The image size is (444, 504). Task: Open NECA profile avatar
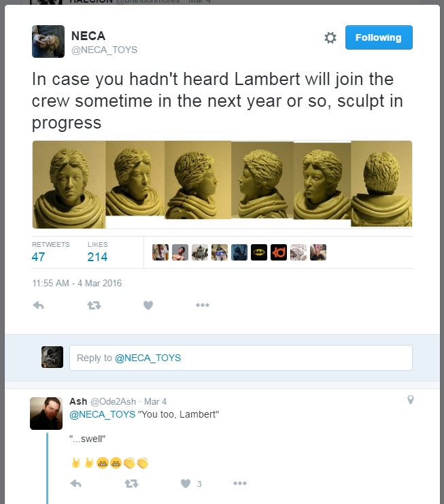click(x=48, y=41)
